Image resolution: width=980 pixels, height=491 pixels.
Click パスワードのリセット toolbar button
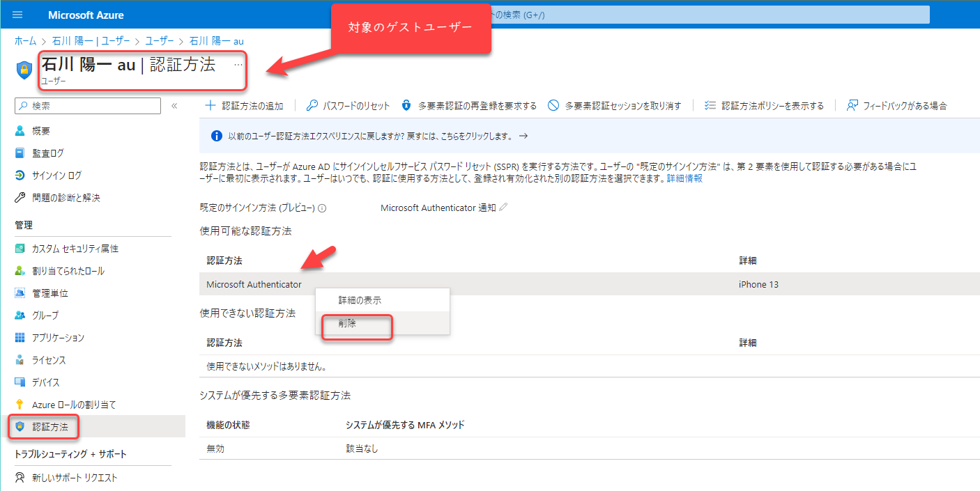tap(349, 105)
